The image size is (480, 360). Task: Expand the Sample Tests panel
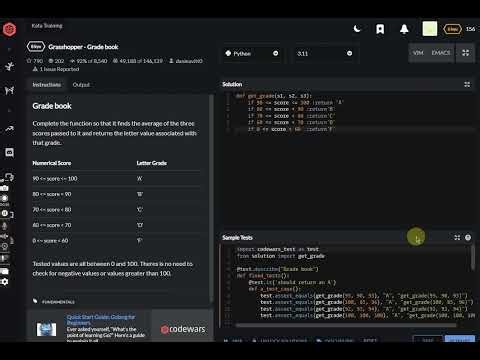[457, 237]
